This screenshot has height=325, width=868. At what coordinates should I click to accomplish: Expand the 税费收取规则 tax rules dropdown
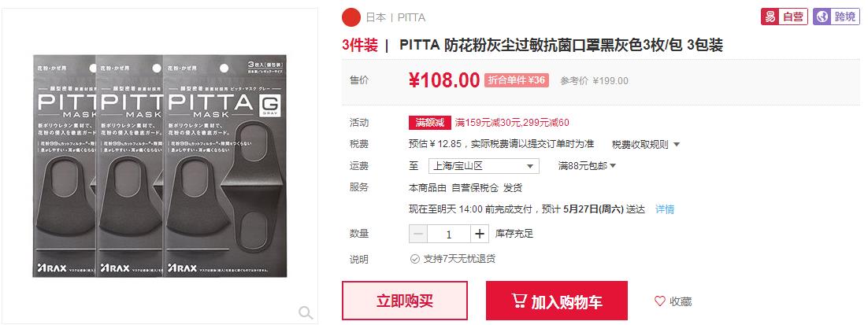tap(645, 144)
